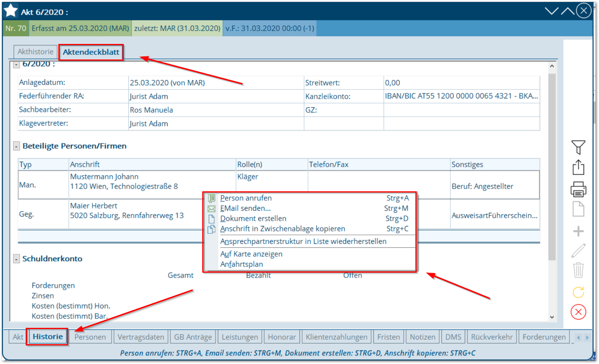Open the Historie bottom tab
This screenshot has width=599, height=364.
coord(47,336)
